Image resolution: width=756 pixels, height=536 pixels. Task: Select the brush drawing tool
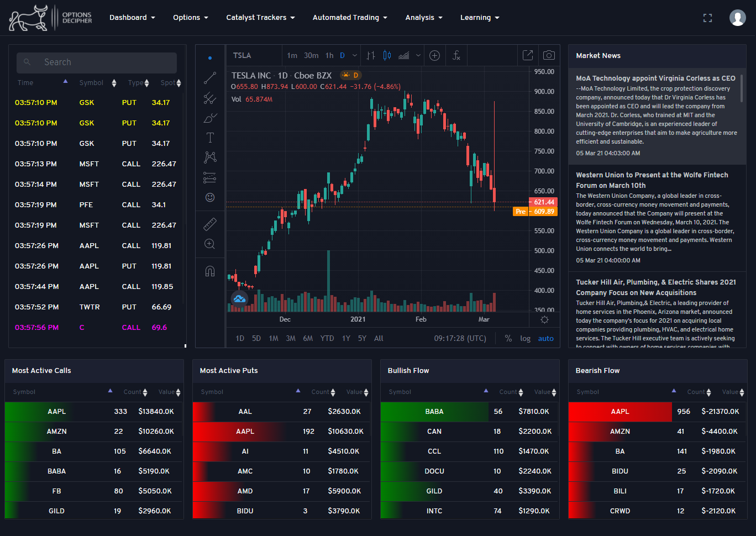point(210,118)
